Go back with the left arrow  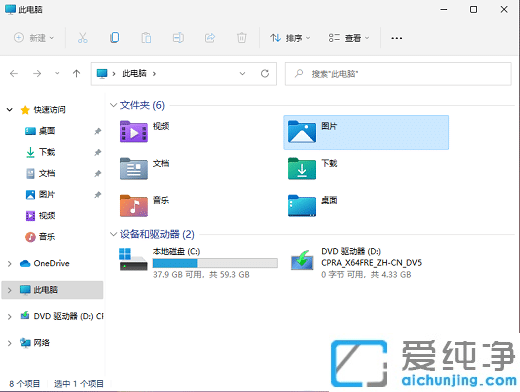point(14,73)
